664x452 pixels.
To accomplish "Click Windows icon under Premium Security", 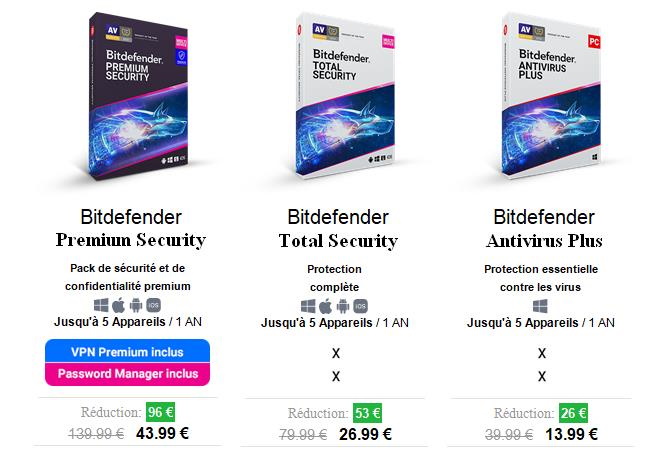I will coord(101,305).
